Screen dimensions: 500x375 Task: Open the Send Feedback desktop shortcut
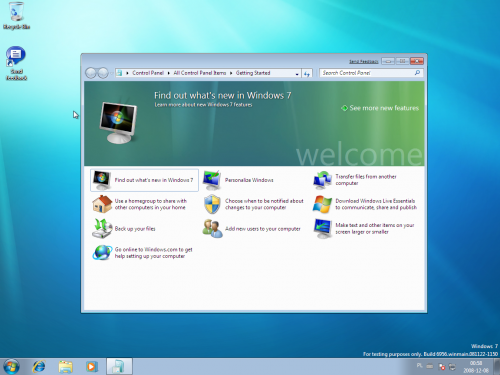pyautogui.click(x=16, y=63)
